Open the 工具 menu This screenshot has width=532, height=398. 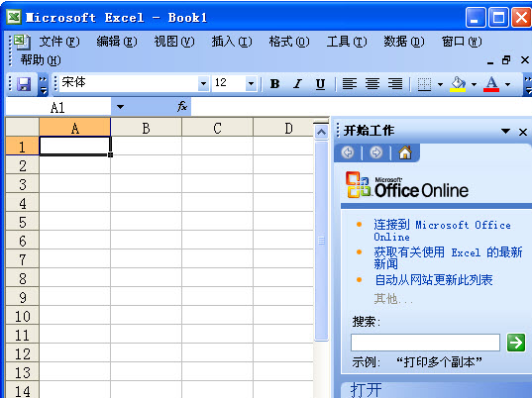(347, 42)
